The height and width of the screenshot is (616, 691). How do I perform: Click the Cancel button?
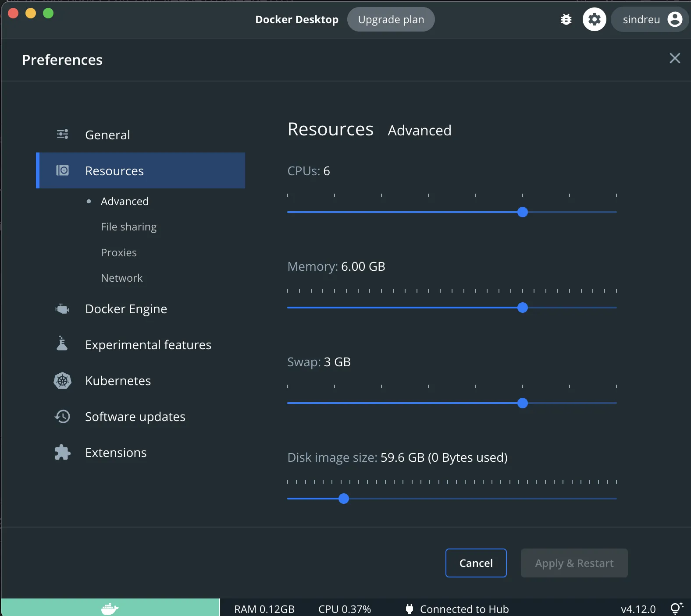click(x=476, y=563)
